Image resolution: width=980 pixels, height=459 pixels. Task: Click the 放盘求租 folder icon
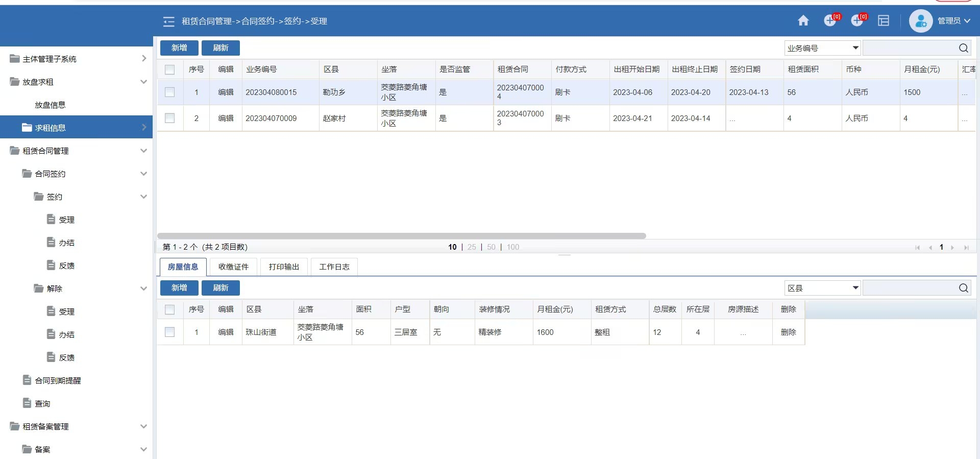click(x=15, y=82)
